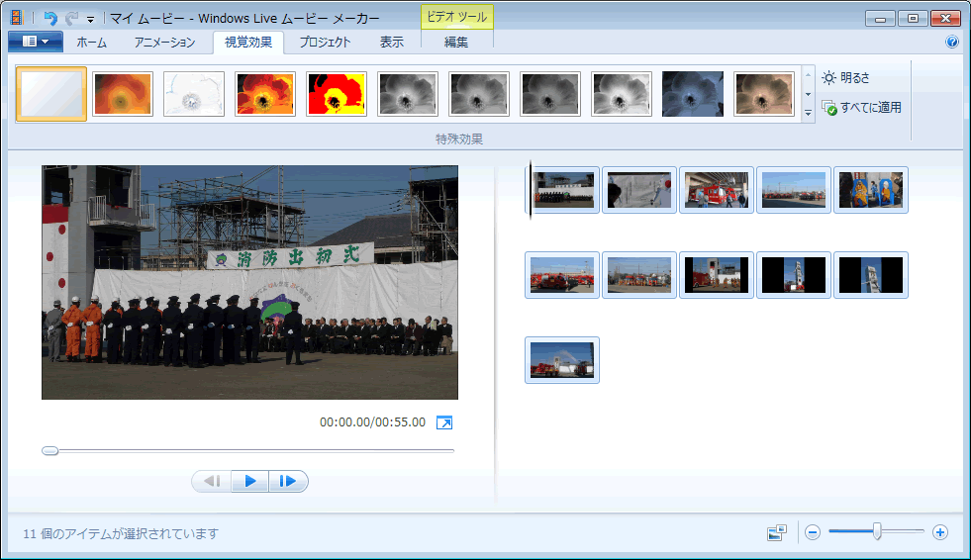Viewport: 971px width, 560px height.
Task: Apply the red-yellow posterize flower effect
Action: click(337, 94)
